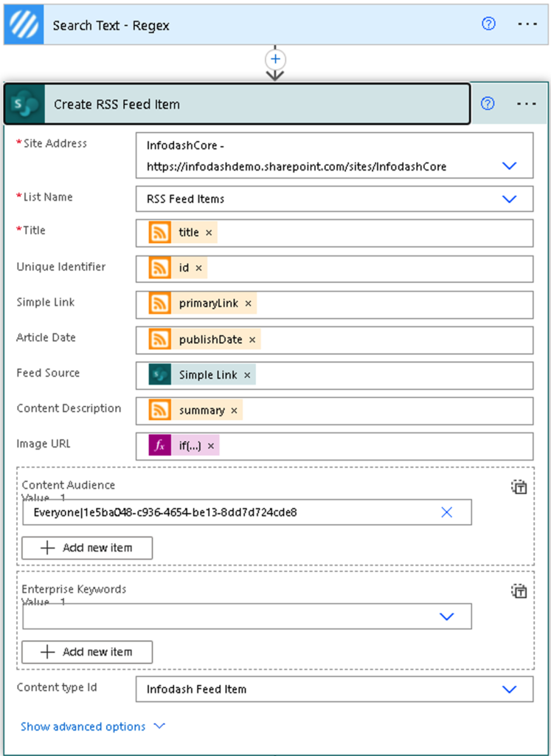
Task: Switch Content Audience to input entire array
Action: [x=519, y=487]
